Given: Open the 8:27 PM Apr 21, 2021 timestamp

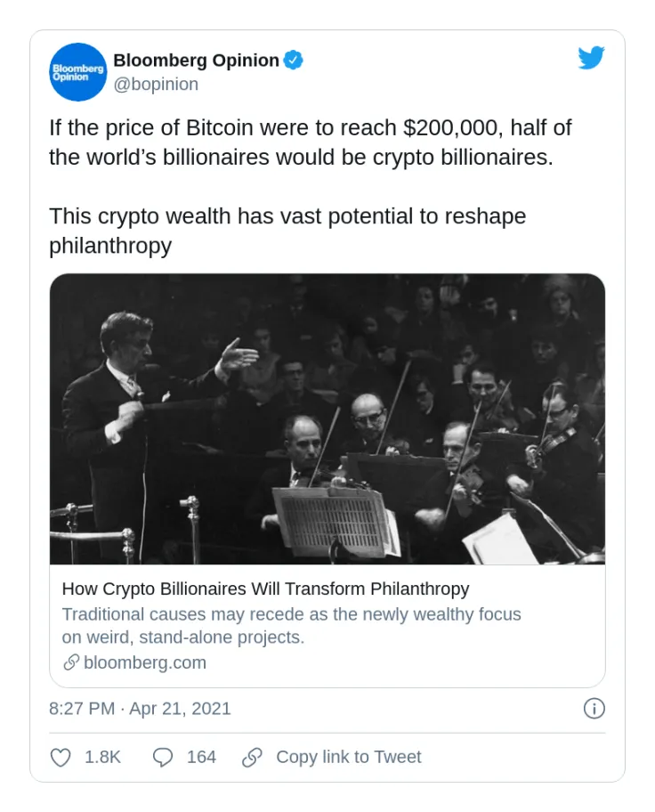Looking at the screenshot, I should pyautogui.click(x=140, y=709).
